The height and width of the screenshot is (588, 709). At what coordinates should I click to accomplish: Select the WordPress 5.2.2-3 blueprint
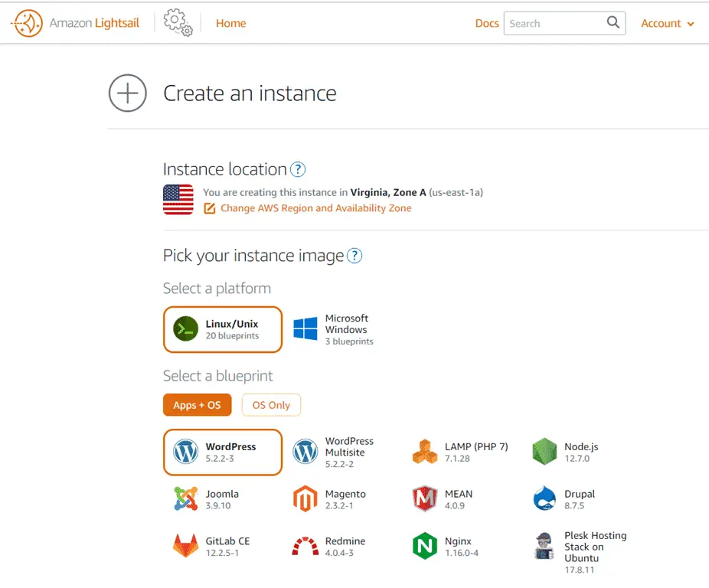click(x=223, y=452)
